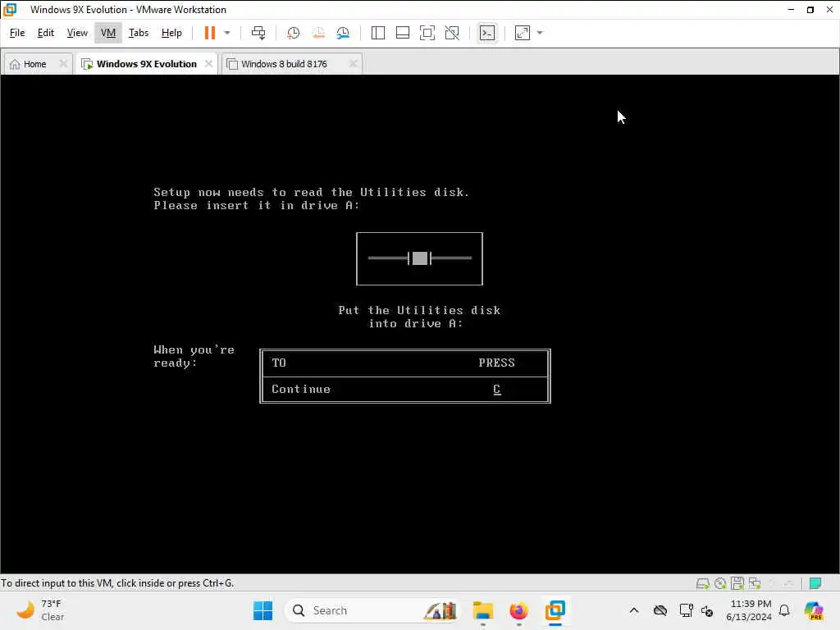Open the VMware message log icon
Viewport: 840px width, 630px height.
815,583
